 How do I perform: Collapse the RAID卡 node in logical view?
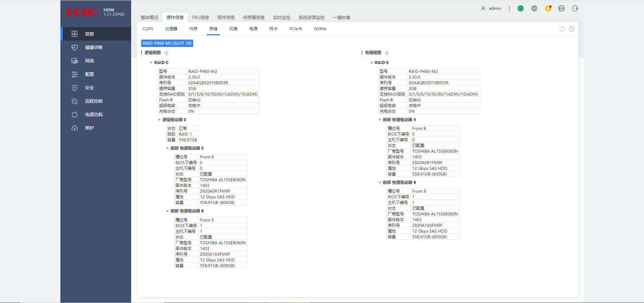pyautogui.click(x=151, y=63)
